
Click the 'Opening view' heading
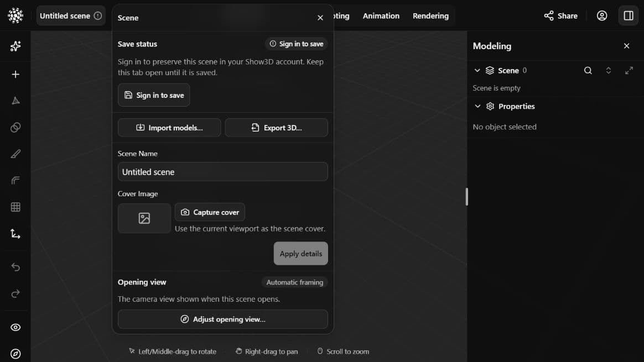tap(142, 282)
